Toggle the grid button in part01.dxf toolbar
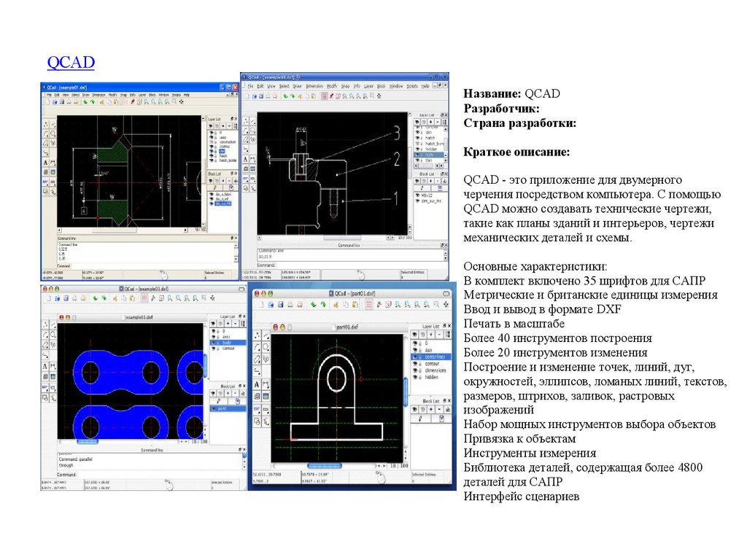Viewport: 747px width, 560px height. click(x=368, y=304)
